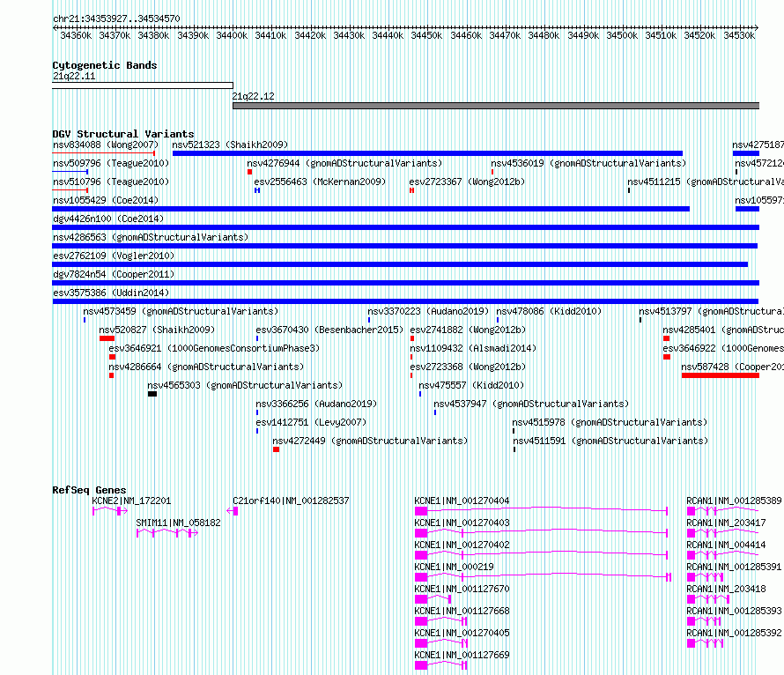Click the esv2723367 (Wong2012b) red marker
The width and height of the screenshot is (784, 675).
[411, 190]
